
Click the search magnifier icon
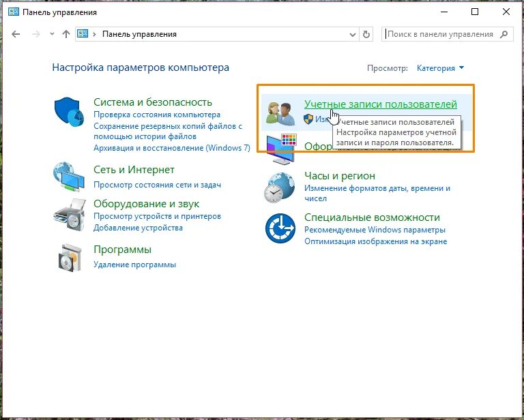[x=504, y=34]
